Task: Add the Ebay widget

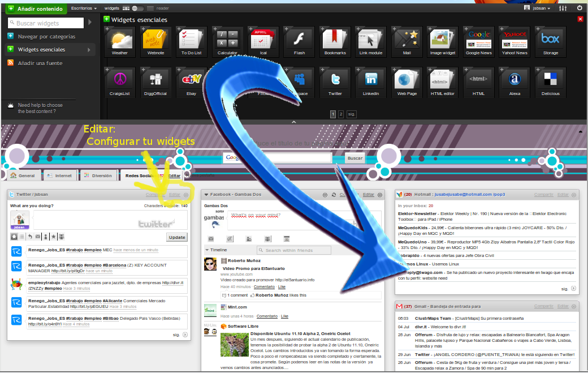Action: (x=191, y=83)
